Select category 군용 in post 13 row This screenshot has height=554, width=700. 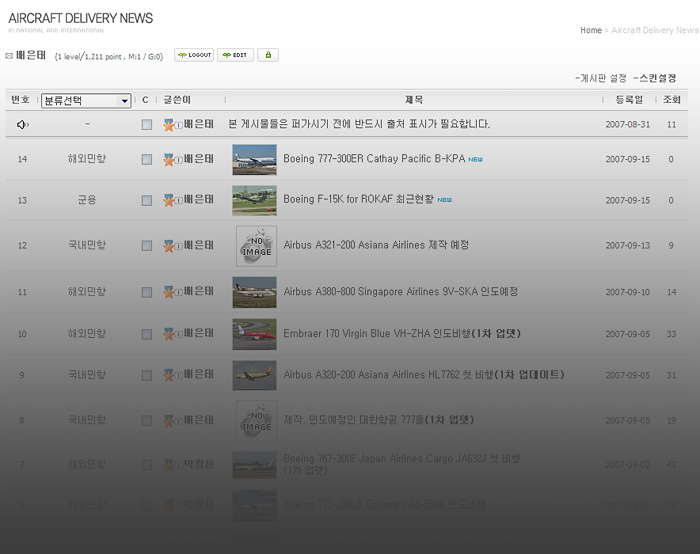click(x=87, y=200)
